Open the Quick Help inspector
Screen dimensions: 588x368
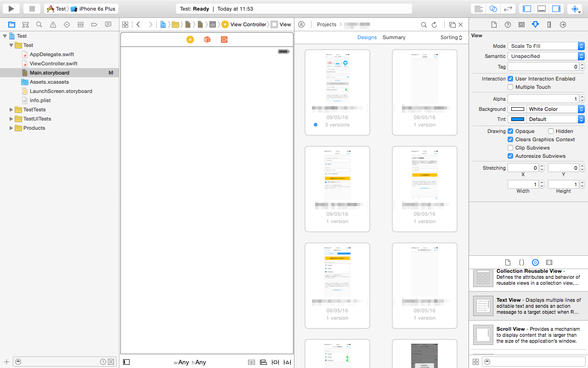[x=508, y=24]
